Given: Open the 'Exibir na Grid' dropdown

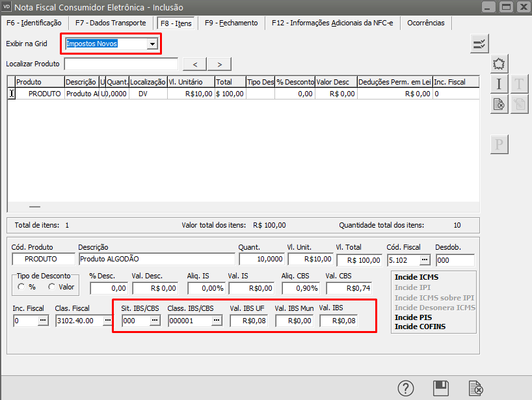Looking at the screenshot, I should coord(152,44).
